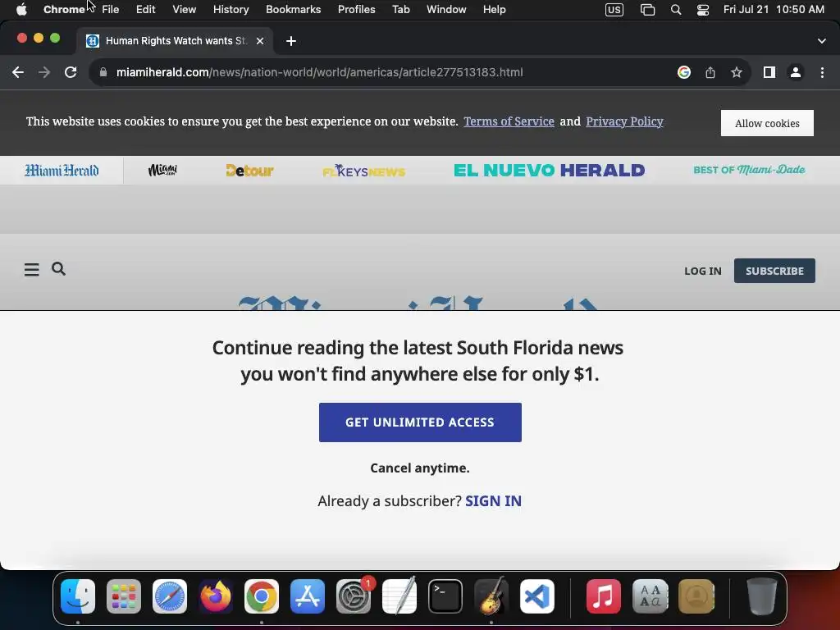Image resolution: width=840 pixels, height=630 pixels.
Task: Open Best of Miami-Dade link
Action: pyautogui.click(x=749, y=170)
